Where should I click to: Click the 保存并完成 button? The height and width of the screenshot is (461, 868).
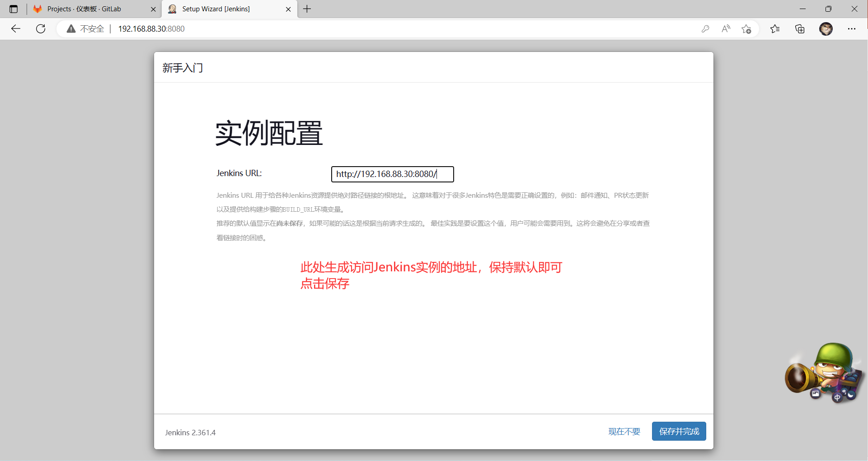(679, 431)
